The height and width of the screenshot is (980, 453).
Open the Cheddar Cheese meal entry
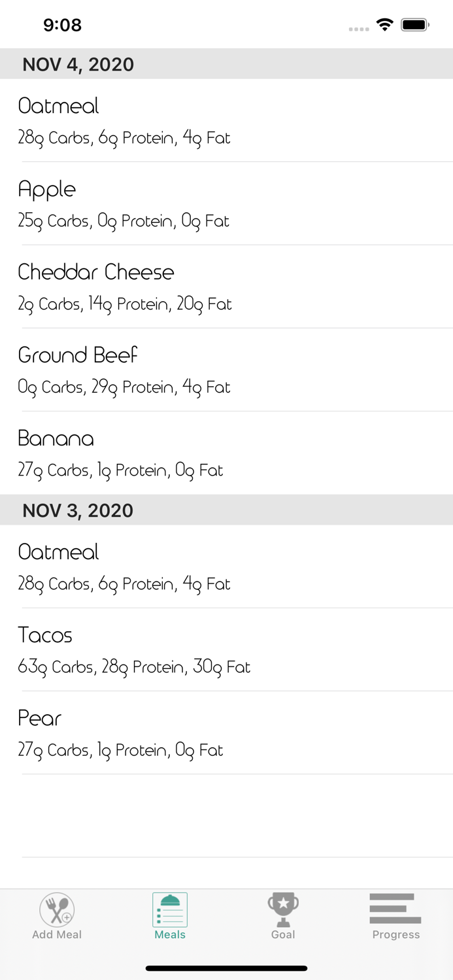226,287
